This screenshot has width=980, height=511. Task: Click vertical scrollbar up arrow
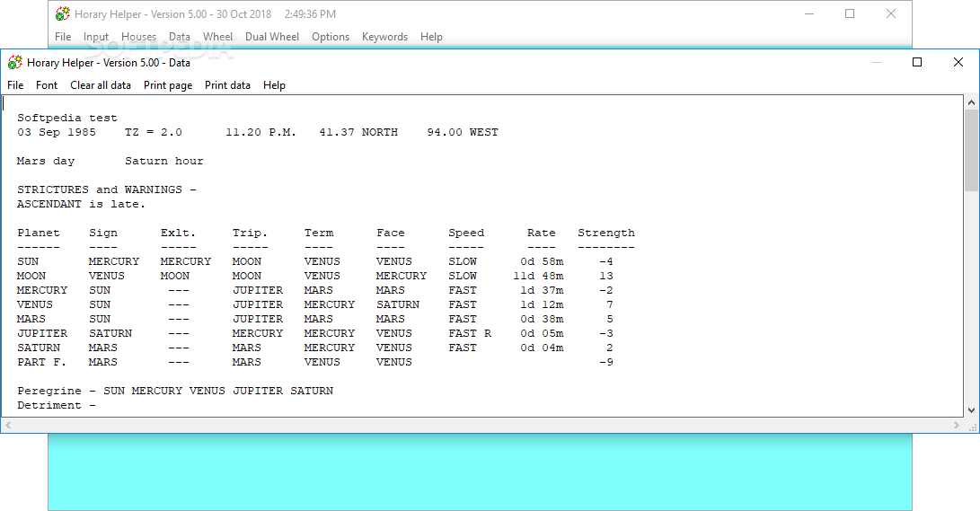(971, 101)
